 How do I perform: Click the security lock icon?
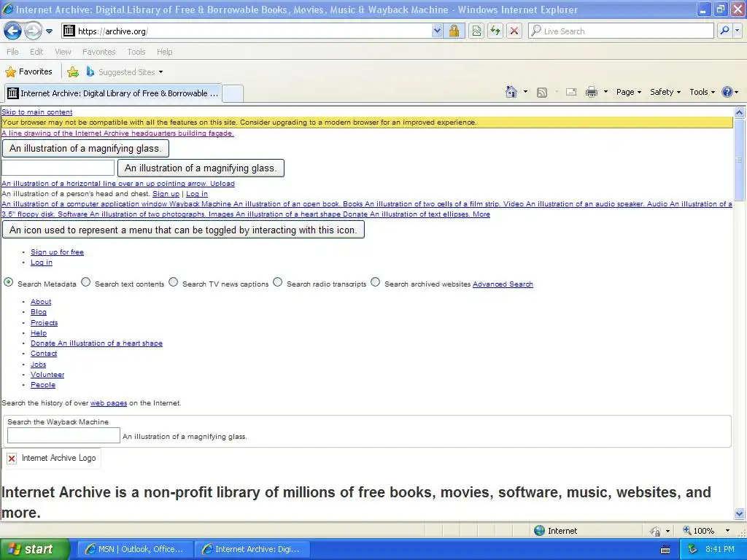[454, 31]
